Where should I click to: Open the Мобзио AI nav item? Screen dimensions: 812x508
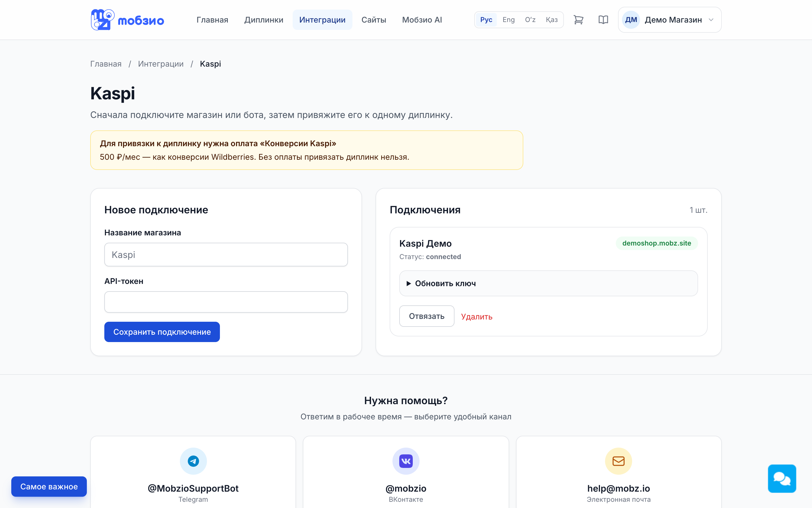coord(422,20)
